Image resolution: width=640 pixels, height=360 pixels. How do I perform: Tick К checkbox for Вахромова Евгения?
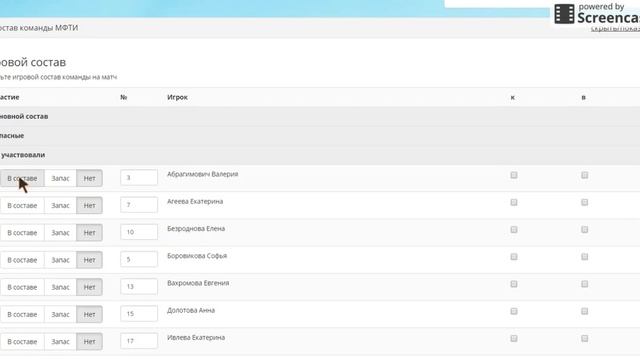(x=514, y=284)
